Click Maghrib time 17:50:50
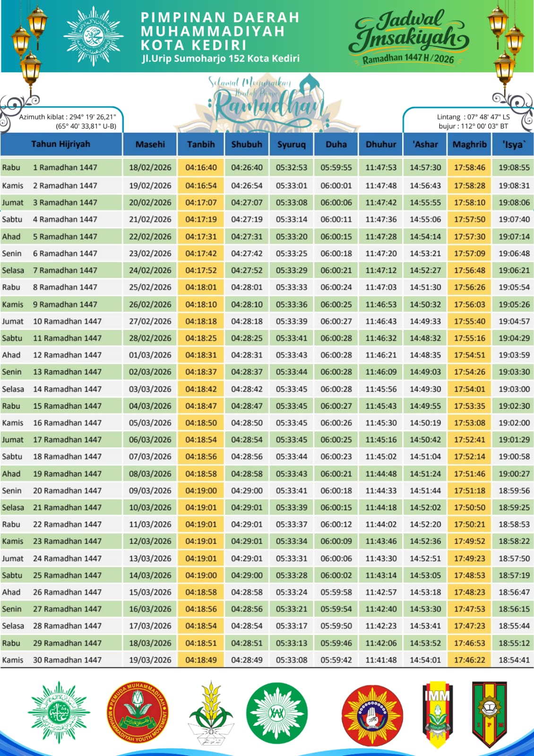The image size is (534, 756). point(470,507)
